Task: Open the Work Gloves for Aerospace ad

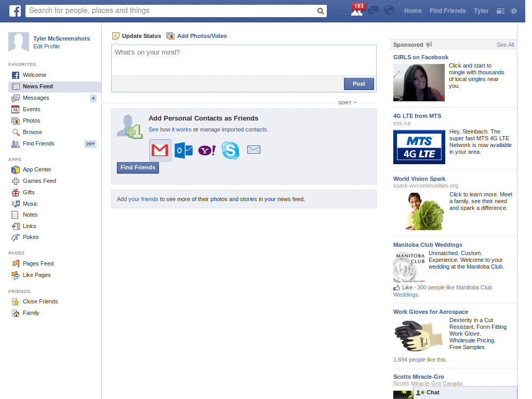Action: [431, 312]
